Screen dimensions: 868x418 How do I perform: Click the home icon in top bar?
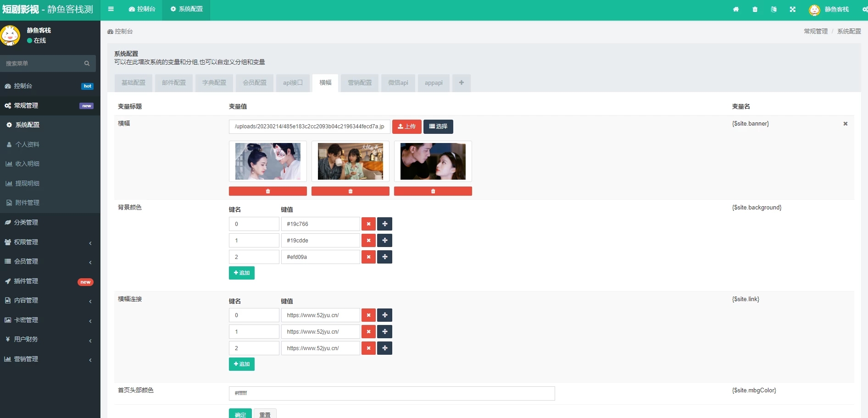pos(736,10)
